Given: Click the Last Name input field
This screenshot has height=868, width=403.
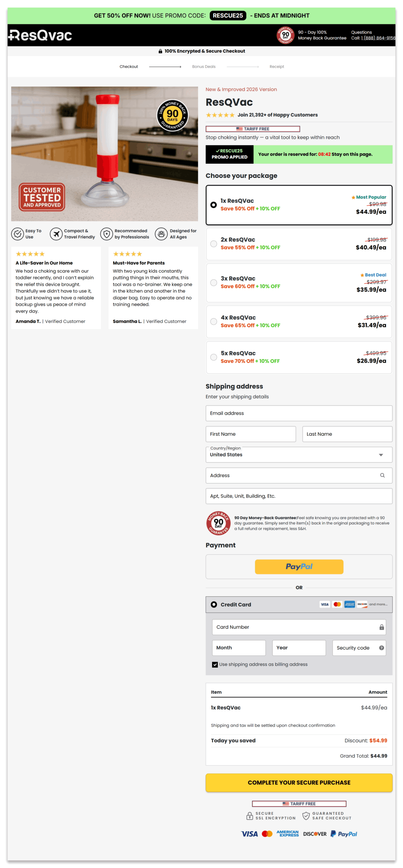Looking at the screenshot, I should [347, 434].
